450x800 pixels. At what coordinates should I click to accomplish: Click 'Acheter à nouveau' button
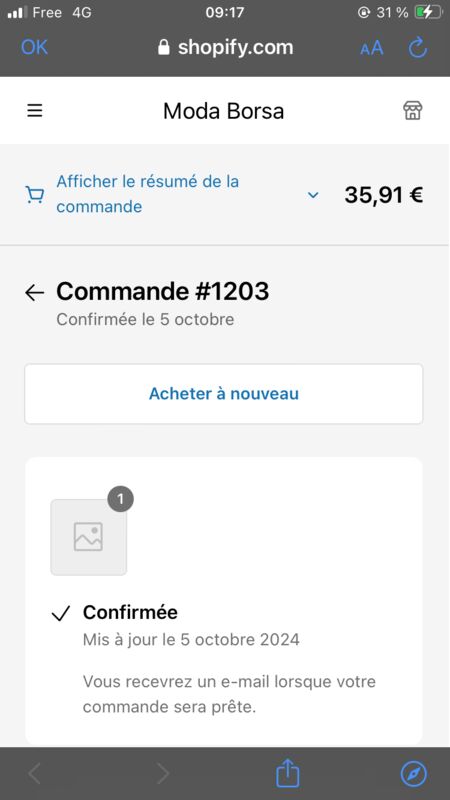coord(224,394)
